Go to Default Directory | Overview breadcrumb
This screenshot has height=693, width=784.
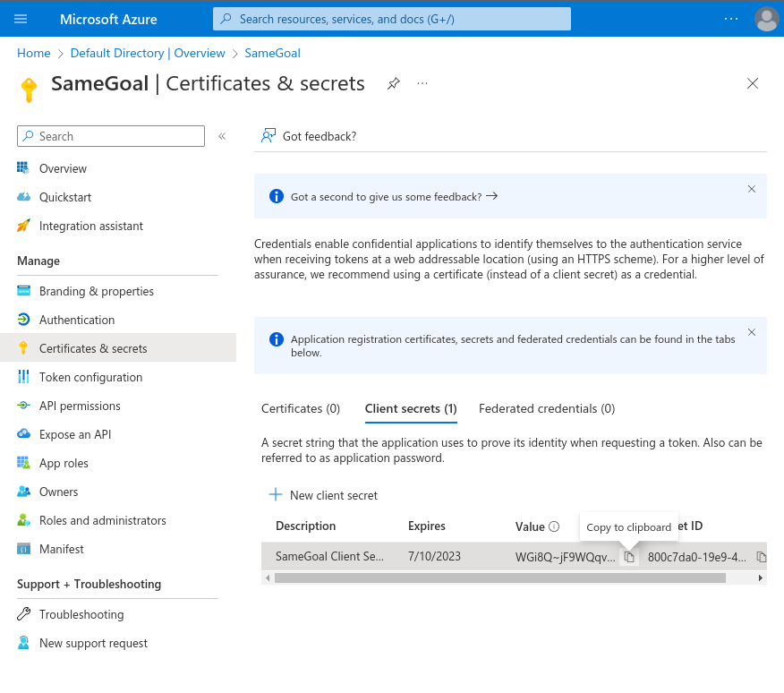click(148, 53)
